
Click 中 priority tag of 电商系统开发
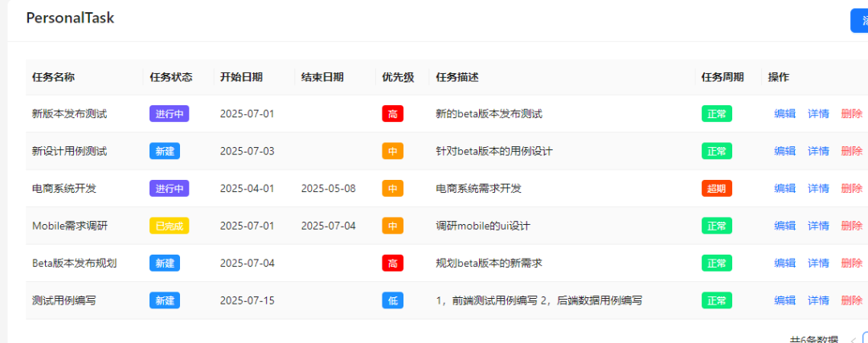pos(392,189)
